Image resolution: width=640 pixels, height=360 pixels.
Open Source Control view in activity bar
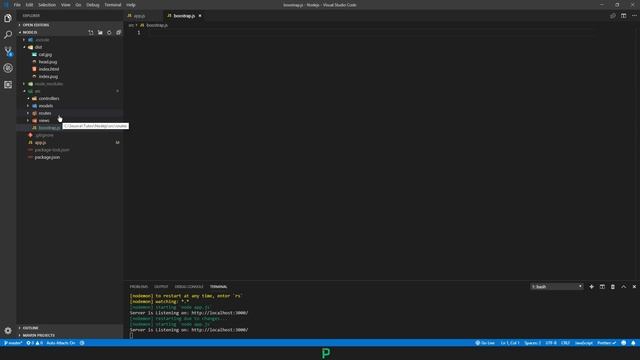pyautogui.click(x=8, y=51)
